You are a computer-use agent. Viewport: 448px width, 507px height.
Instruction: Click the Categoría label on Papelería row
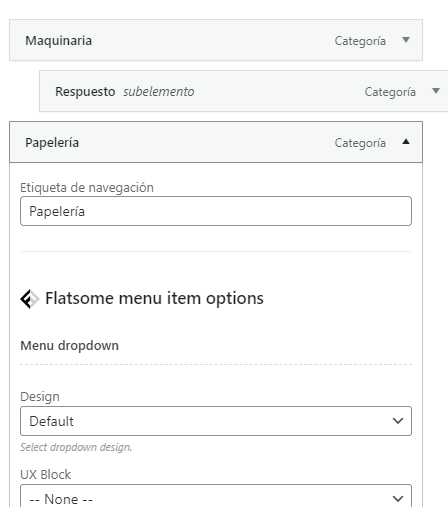[x=360, y=143]
